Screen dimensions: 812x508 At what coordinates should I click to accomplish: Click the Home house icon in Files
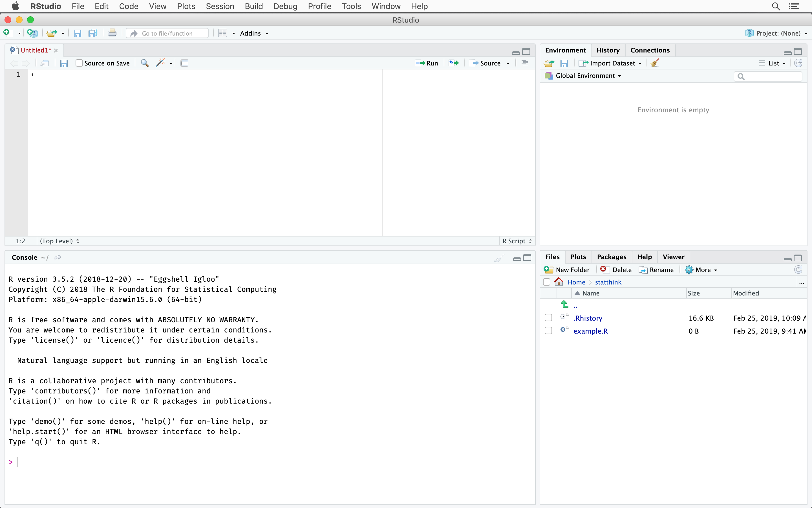(559, 282)
